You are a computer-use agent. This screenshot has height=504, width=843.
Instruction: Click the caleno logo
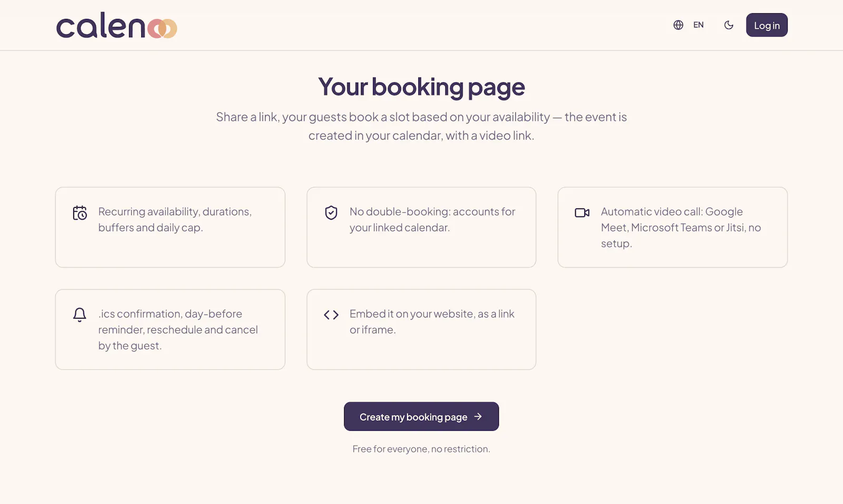116,26
